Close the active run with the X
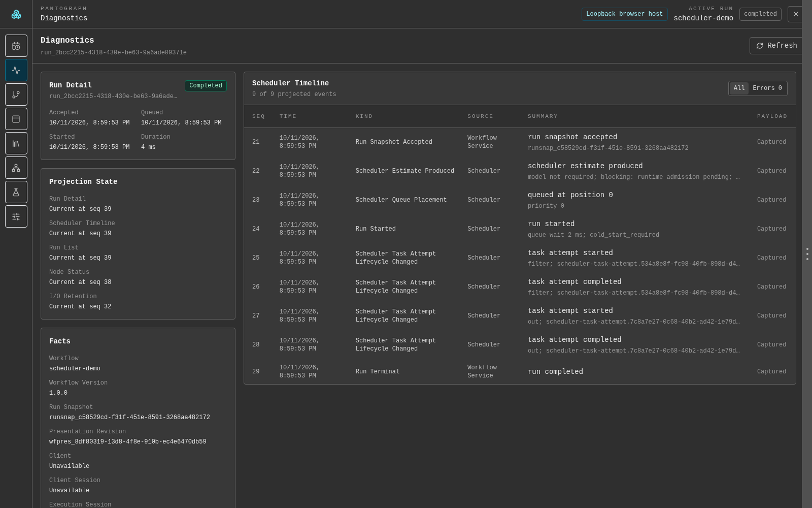This screenshot has width=812, height=508. point(795,14)
